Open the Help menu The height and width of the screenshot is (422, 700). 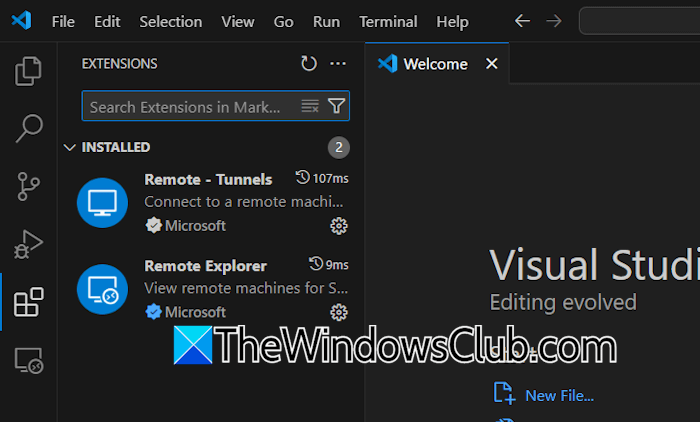click(453, 21)
